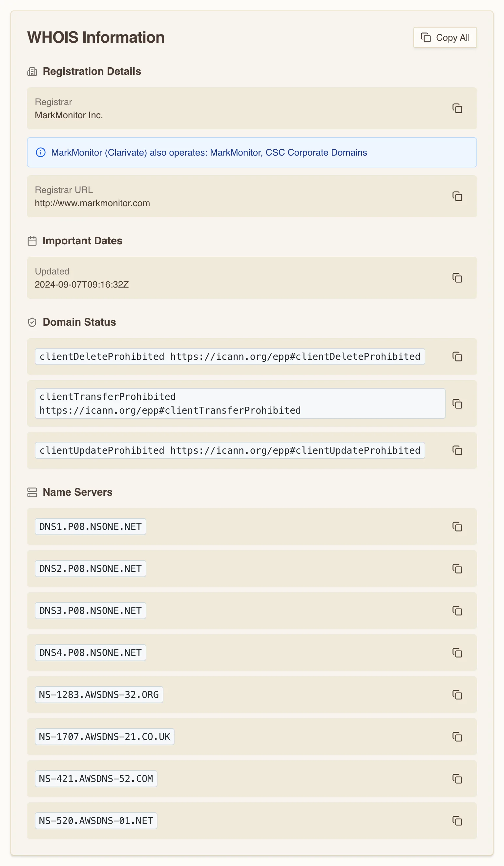Select the MarkMonitor Inc. registrar text
The image size is (504, 866).
click(x=69, y=115)
